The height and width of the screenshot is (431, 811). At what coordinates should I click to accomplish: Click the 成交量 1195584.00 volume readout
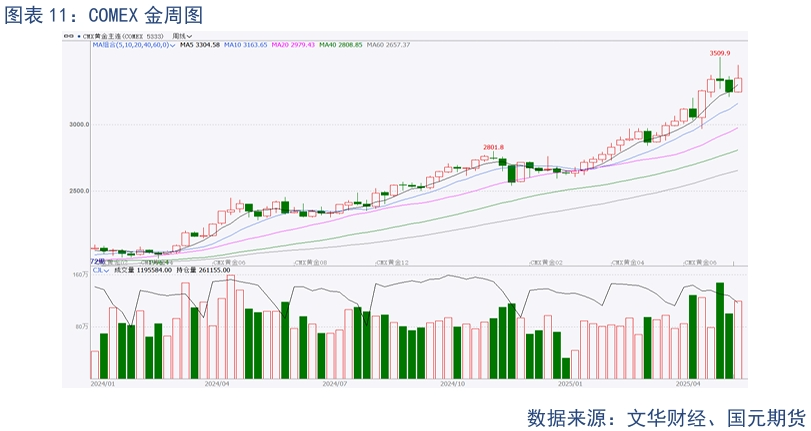coord(142,269)
